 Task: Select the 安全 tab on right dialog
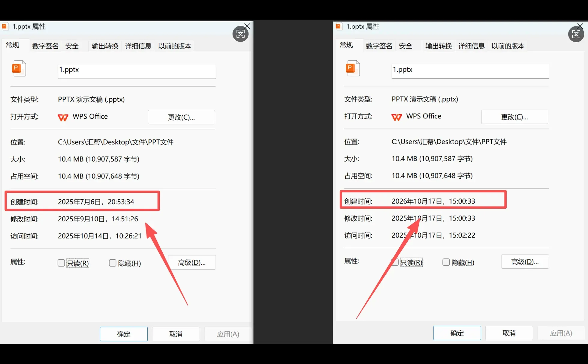[x=406, y=46]
